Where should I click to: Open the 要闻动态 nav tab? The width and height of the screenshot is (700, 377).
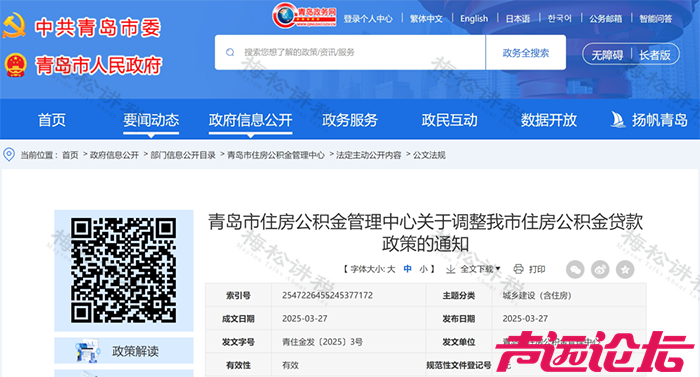(x=151, y=120)
